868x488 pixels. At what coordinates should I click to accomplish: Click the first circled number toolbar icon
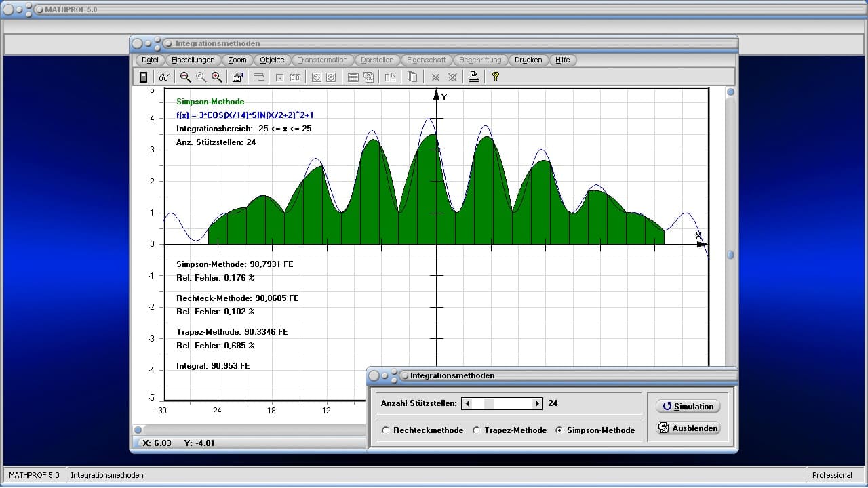click(x=316, y=77)
